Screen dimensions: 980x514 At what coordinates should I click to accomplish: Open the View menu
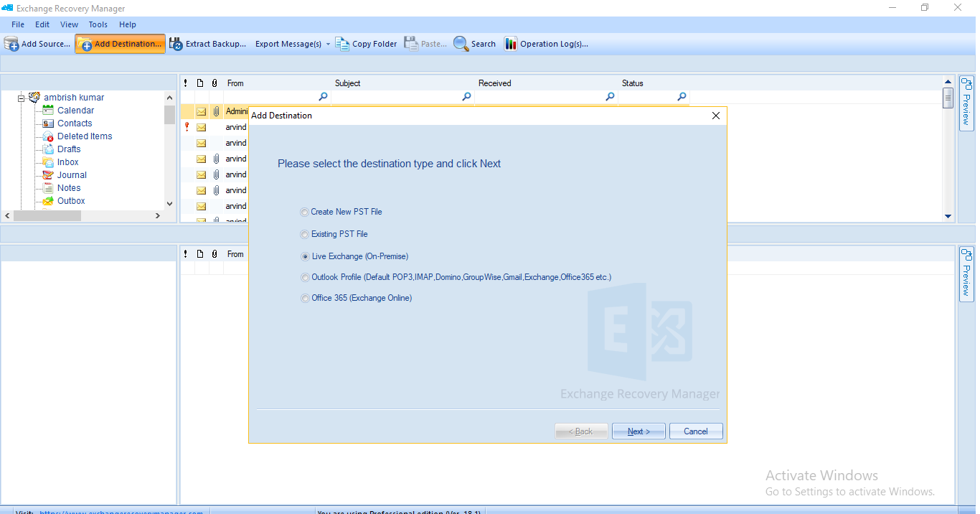[x=70, y=24]
